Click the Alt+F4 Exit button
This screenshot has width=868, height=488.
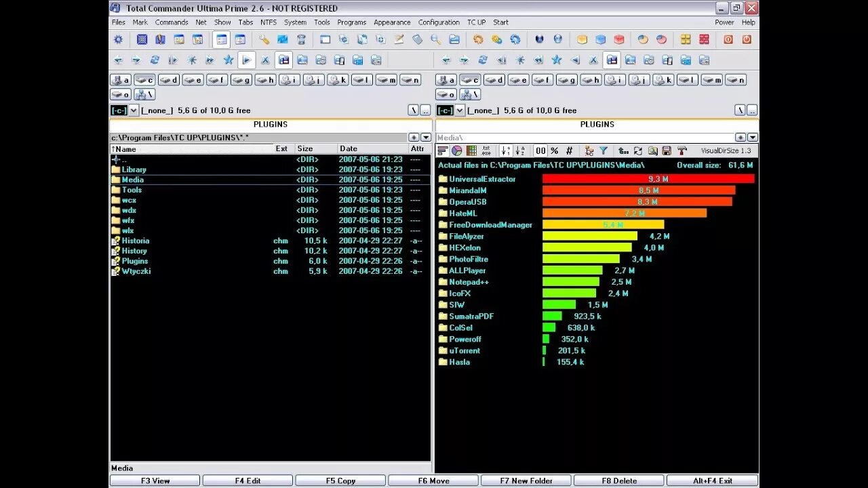point(712,481)
